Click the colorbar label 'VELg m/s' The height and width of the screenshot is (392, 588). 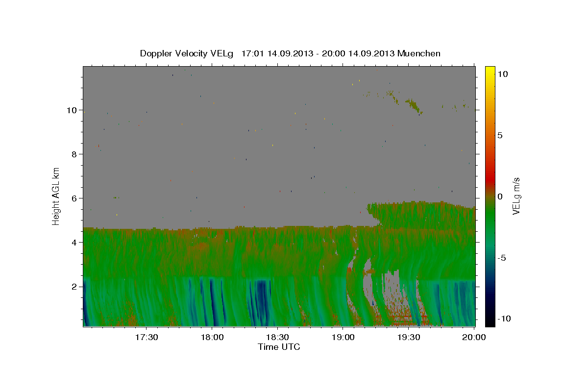click(516, 196)
